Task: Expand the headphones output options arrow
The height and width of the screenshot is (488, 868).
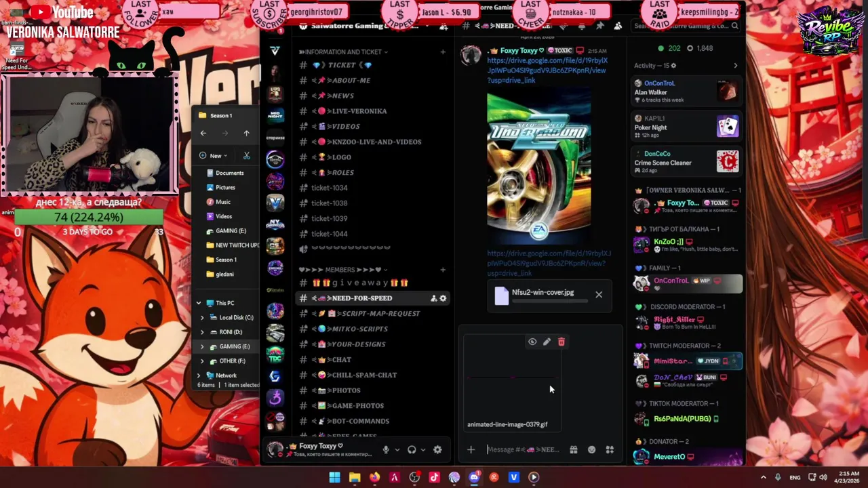Action: pos(423,449)
